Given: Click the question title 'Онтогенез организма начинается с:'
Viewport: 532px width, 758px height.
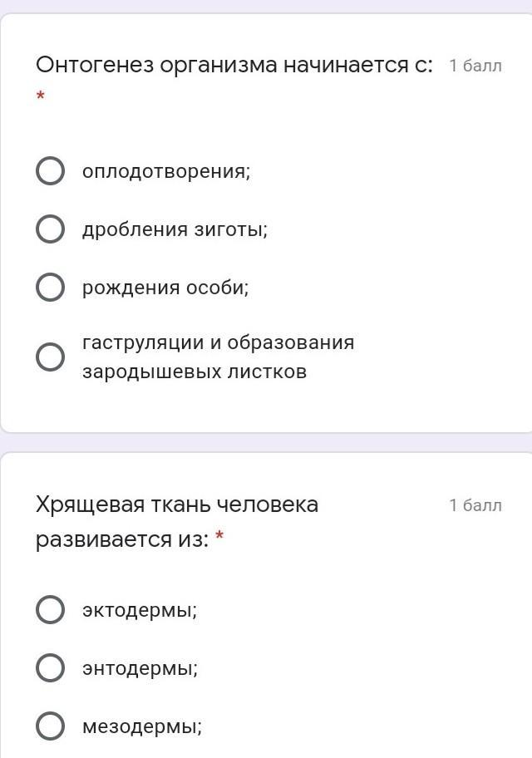Looking at the screenshot, I should pyautogui.click(x=234, y=66).
